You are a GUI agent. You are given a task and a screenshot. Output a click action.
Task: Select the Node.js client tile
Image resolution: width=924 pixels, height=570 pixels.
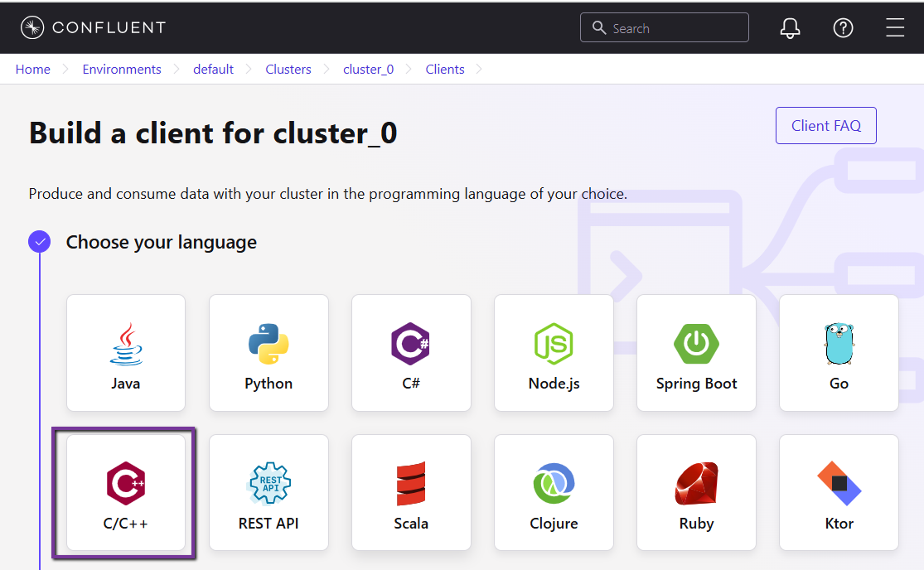[554, 353]
